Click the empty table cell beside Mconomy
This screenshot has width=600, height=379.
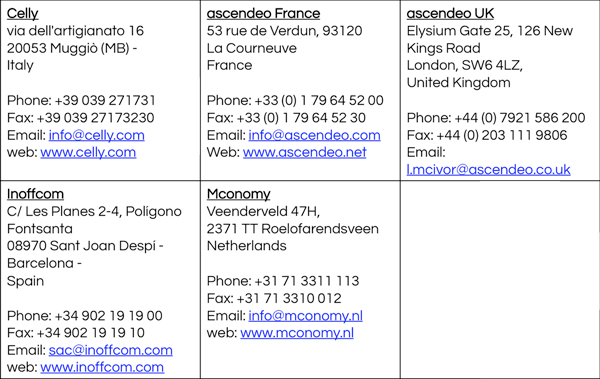point(500,279)
